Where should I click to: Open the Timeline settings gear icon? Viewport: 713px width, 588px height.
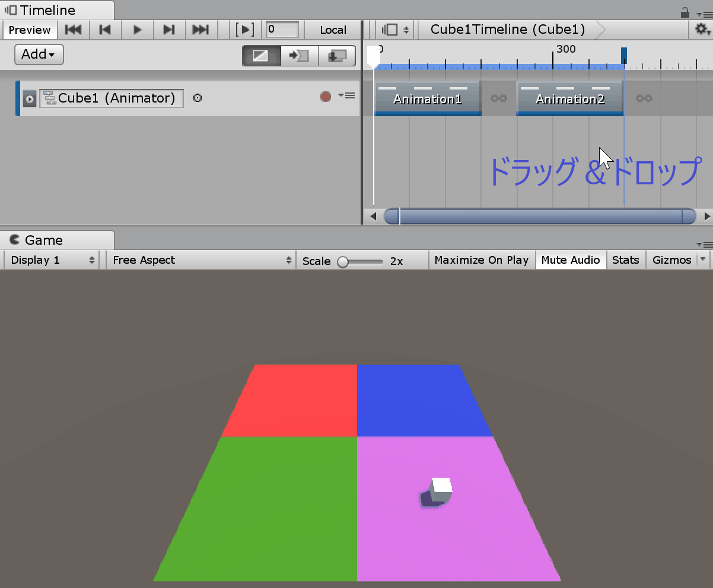[x=702, y=28]
